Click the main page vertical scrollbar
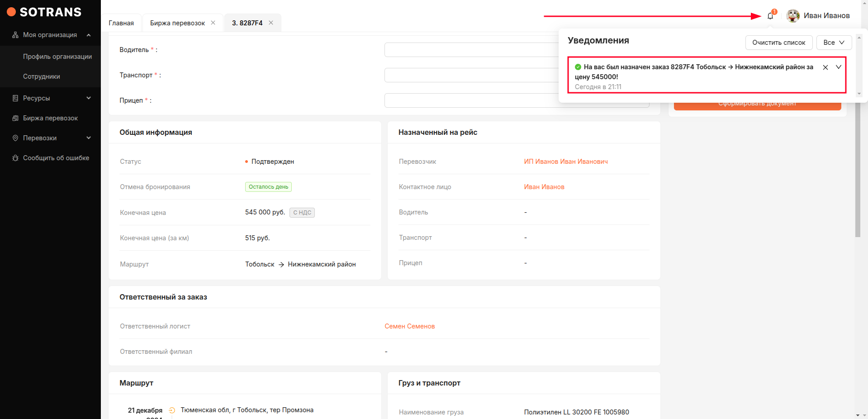Screen dimensions: 868x419 point(858,181)
